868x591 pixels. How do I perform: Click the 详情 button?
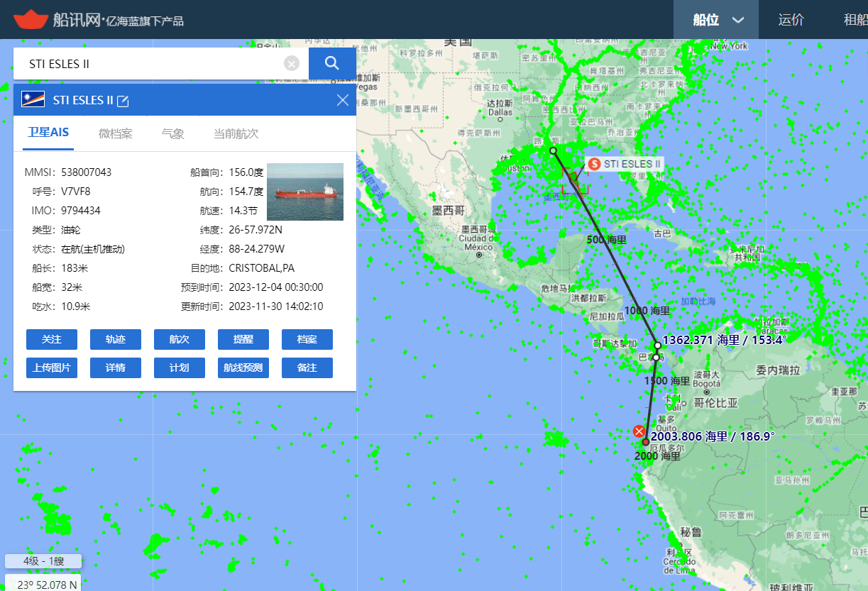click(116, 368)
